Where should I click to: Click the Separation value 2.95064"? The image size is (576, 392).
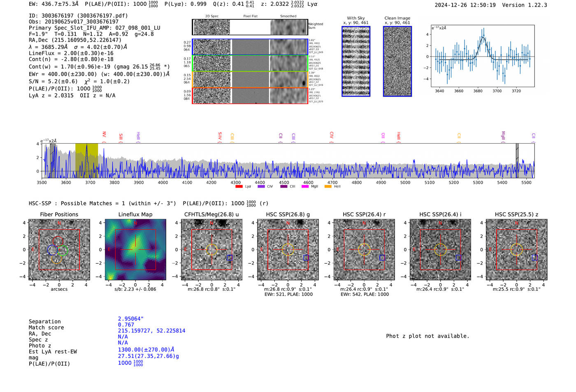tap(131, 319)
